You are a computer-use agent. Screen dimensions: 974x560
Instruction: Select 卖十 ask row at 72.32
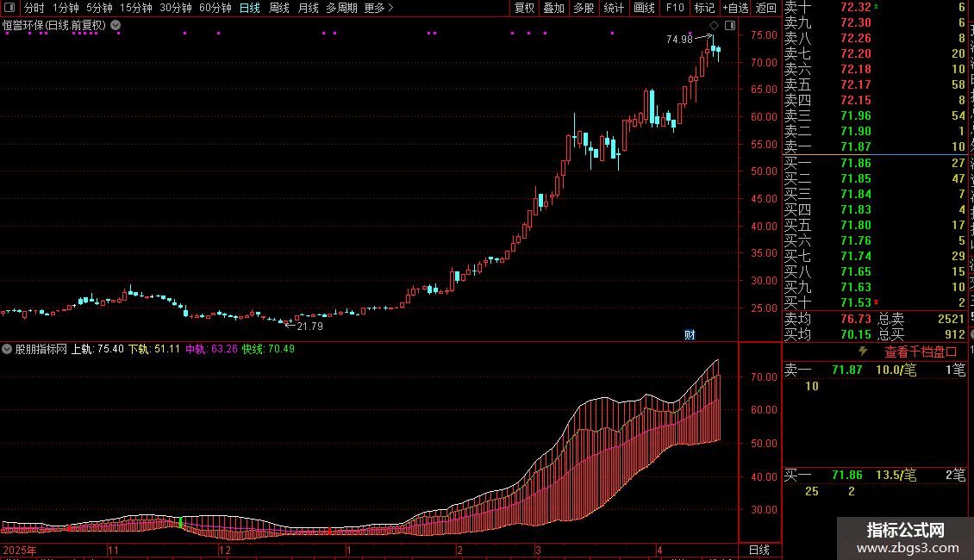(x=875, y=7)
